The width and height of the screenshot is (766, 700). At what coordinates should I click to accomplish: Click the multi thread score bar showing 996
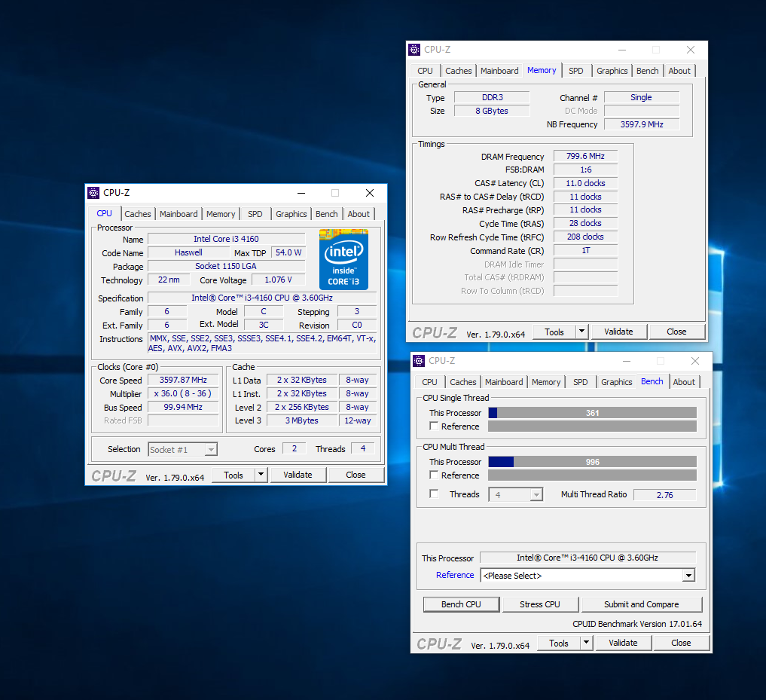click(x=593, y=461)
